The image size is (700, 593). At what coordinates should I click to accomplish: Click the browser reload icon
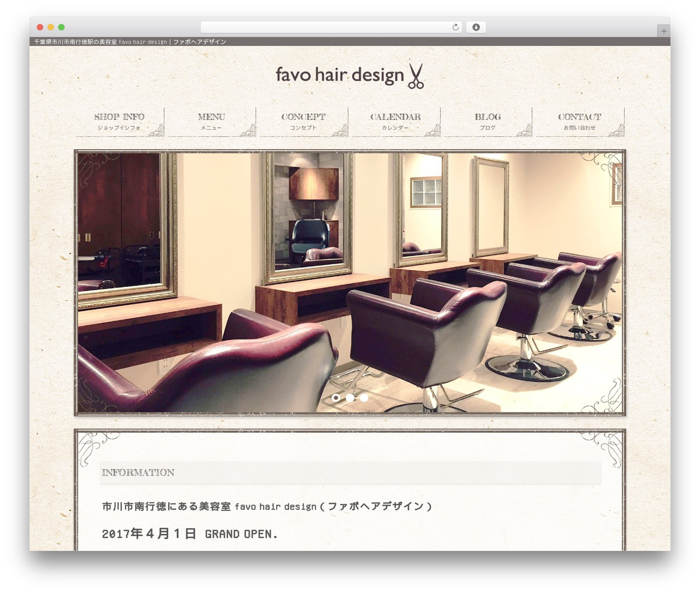(455, 27)
